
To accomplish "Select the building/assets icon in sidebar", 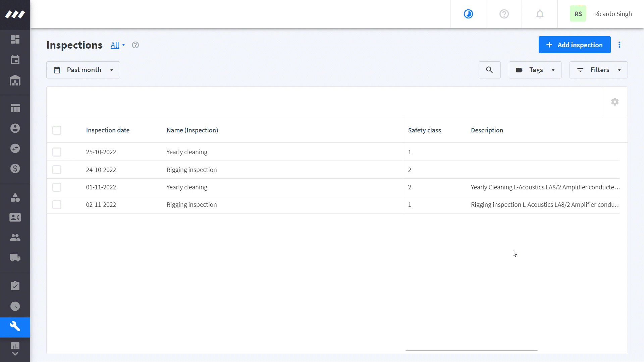I will (x=15, y=80).
